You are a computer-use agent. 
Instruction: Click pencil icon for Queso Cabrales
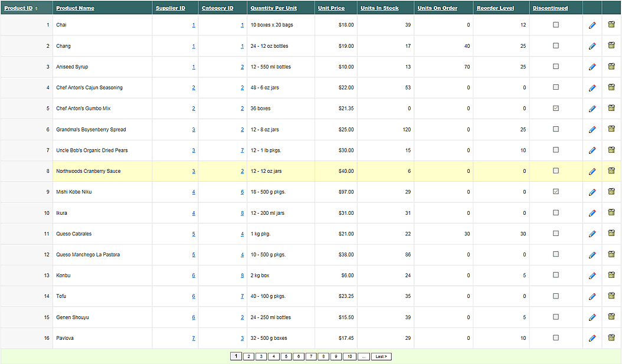coord(592,234)
